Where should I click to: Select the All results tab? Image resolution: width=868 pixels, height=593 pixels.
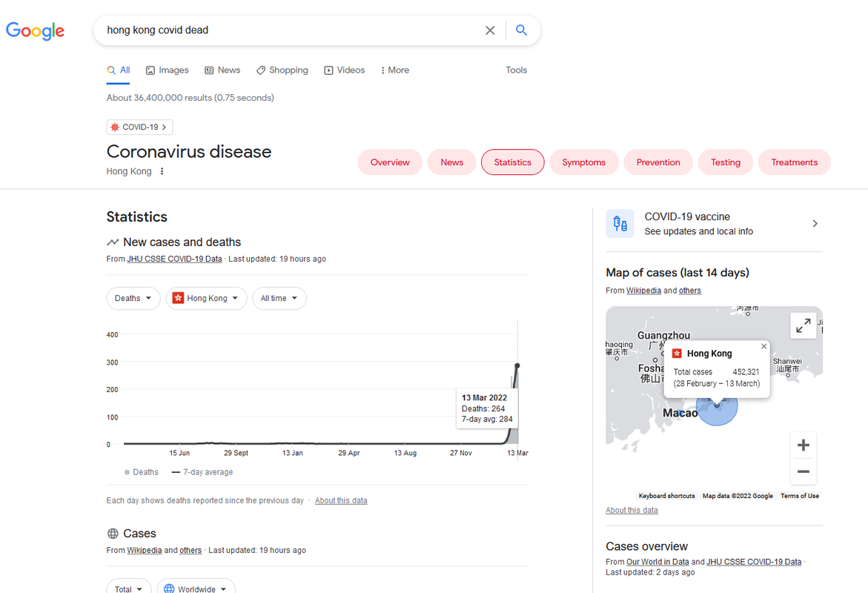tap(119, 70)
